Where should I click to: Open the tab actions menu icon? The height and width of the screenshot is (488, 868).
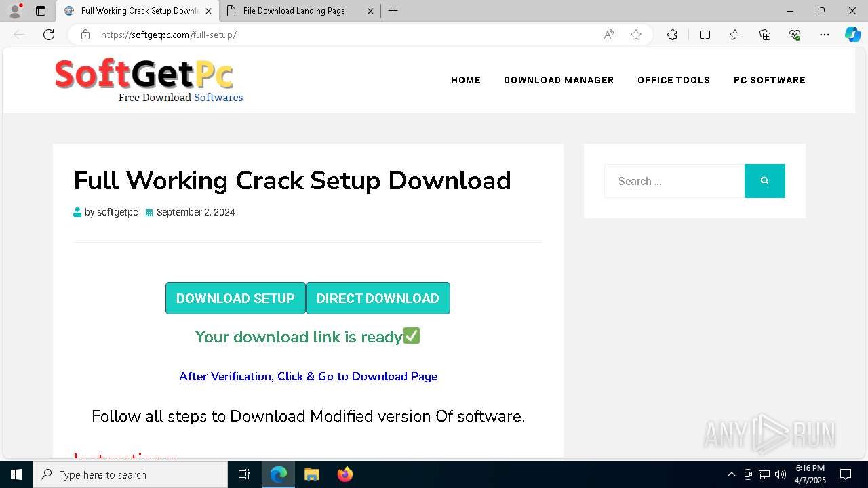coord(41,11)
